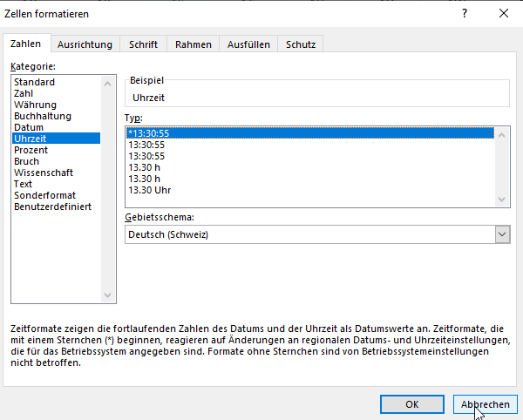The width and height of the screenshot is (523, 420).
Task: Click Kategorie list scroll down arrow
Action: 107,295
